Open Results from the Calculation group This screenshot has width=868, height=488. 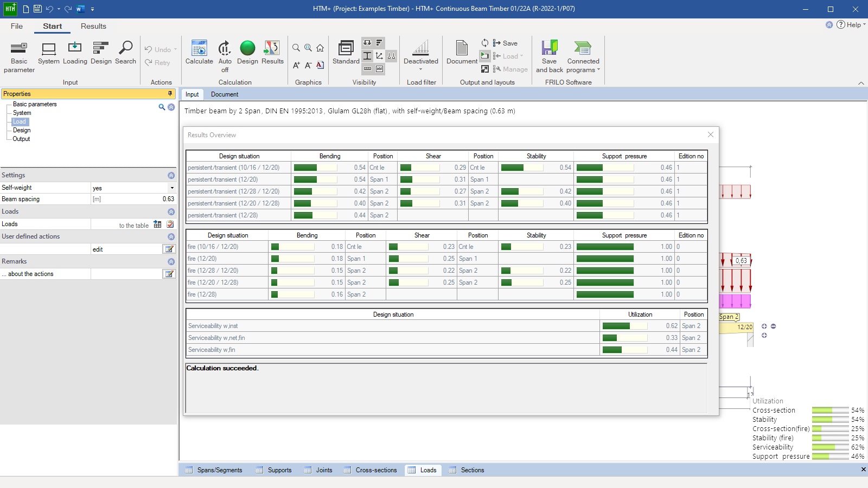tap(272, 53)
